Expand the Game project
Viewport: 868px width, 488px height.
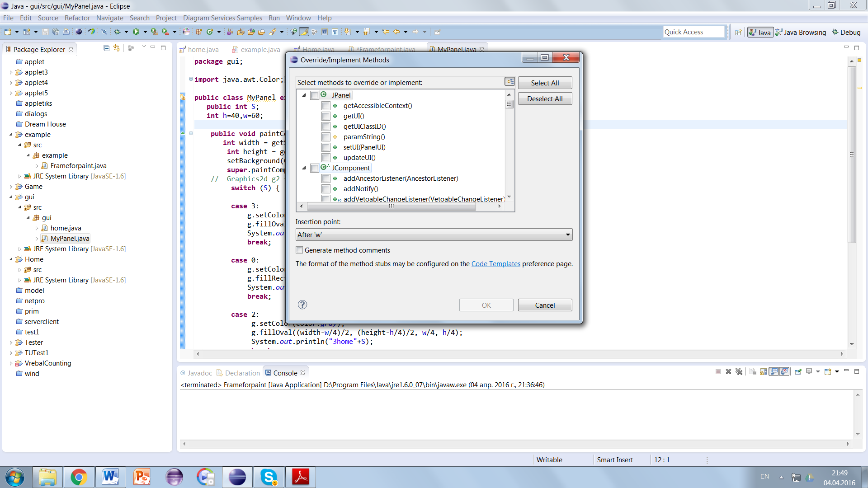(11, 187)
